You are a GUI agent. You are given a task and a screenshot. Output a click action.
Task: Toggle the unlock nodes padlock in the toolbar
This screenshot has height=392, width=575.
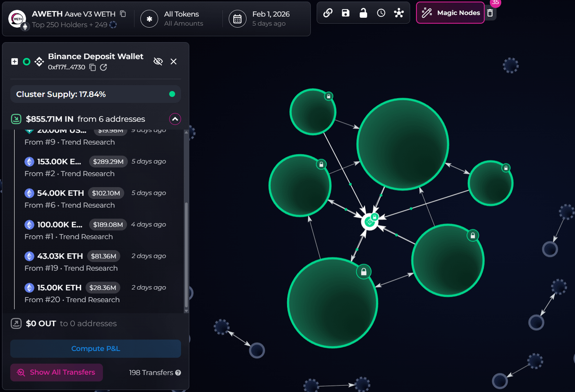click(363, 13)
